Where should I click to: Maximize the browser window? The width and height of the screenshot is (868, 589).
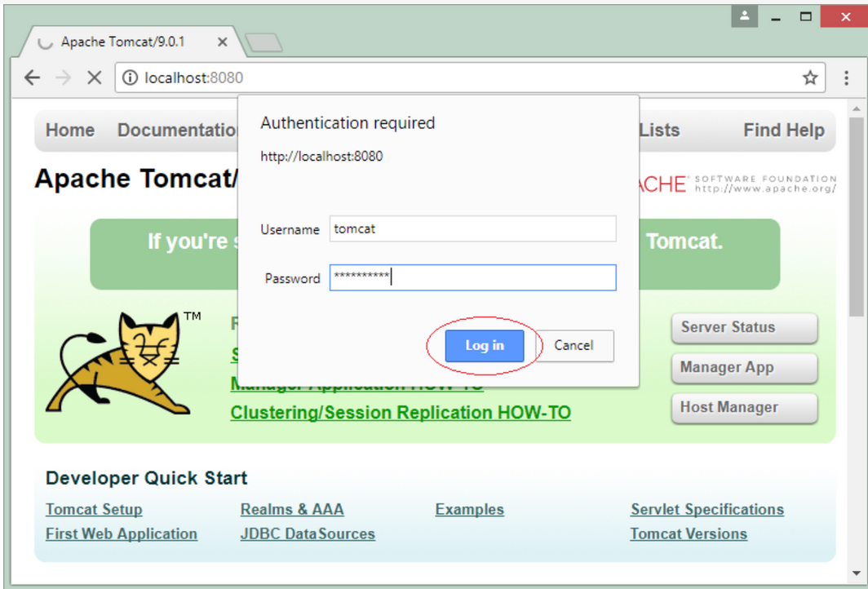(805, 16)
